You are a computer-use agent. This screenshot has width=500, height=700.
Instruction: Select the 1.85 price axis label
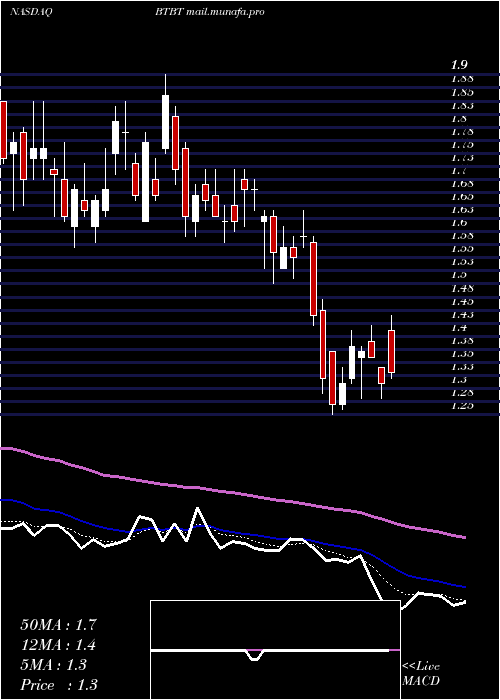click(460, 93)
